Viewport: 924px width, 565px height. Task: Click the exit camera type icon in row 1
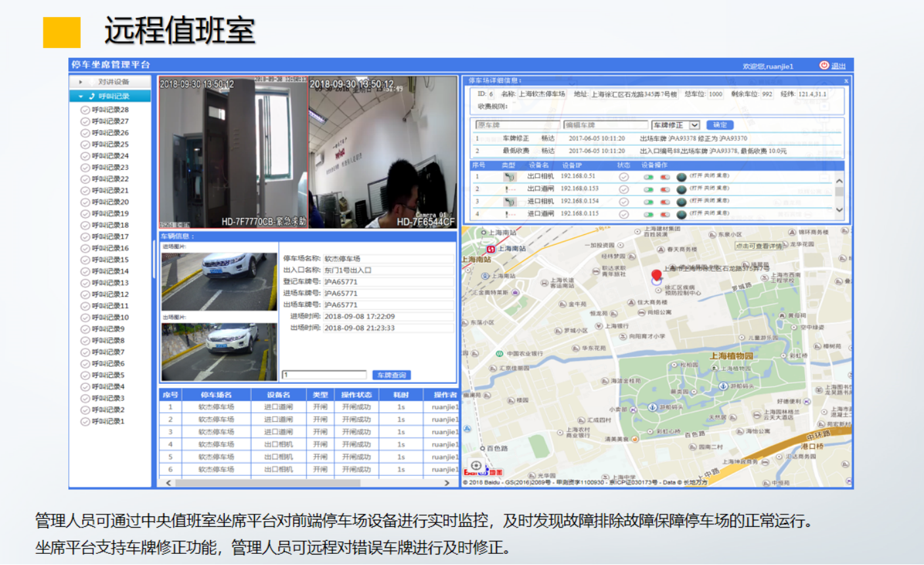click(510, 177)
